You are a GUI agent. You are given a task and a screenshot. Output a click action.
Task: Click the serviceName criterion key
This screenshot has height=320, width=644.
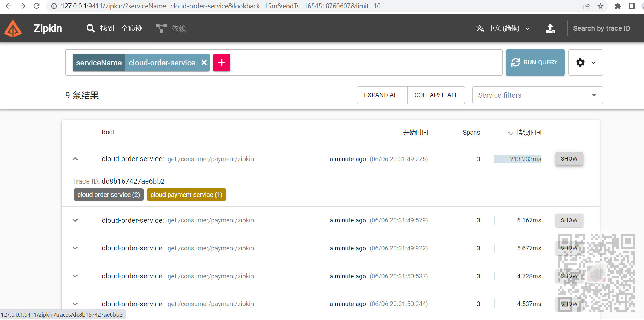click(x=99, y=63)
